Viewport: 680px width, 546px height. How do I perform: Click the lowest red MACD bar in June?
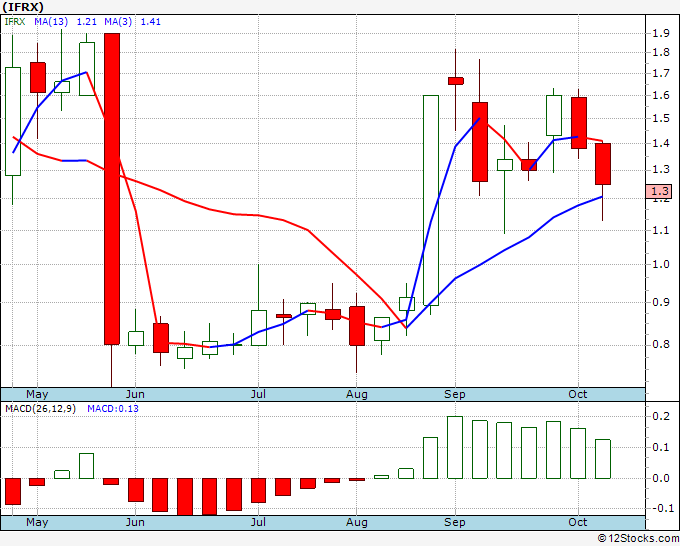(185, 497)
